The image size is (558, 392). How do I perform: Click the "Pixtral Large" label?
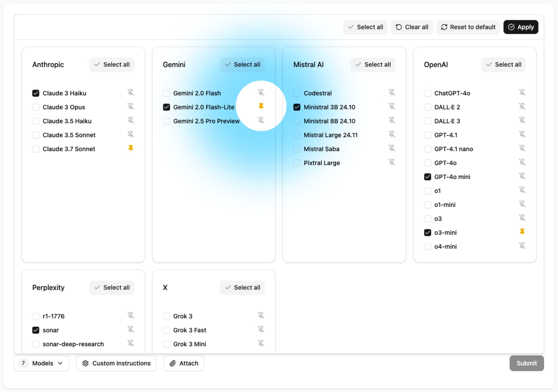point(322,163)
